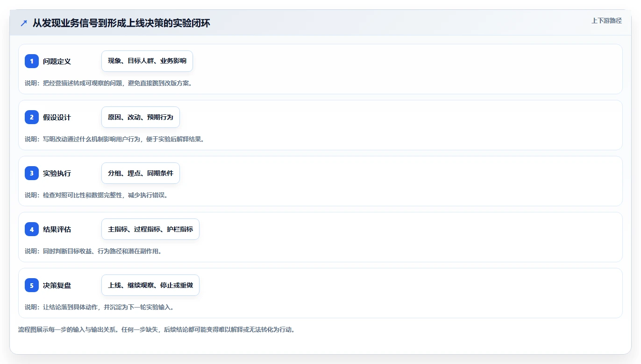Click the 实验执行 step title
This screenshot has width=641, height=364.
tap(57, 173)
